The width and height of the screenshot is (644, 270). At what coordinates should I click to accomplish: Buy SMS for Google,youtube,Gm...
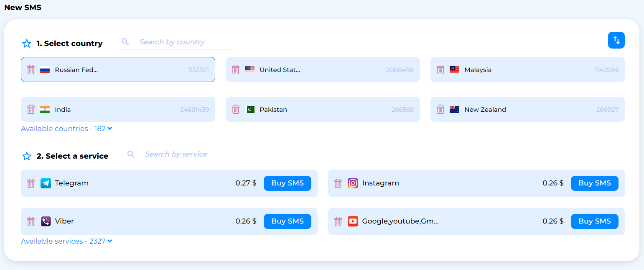(595, 221)
